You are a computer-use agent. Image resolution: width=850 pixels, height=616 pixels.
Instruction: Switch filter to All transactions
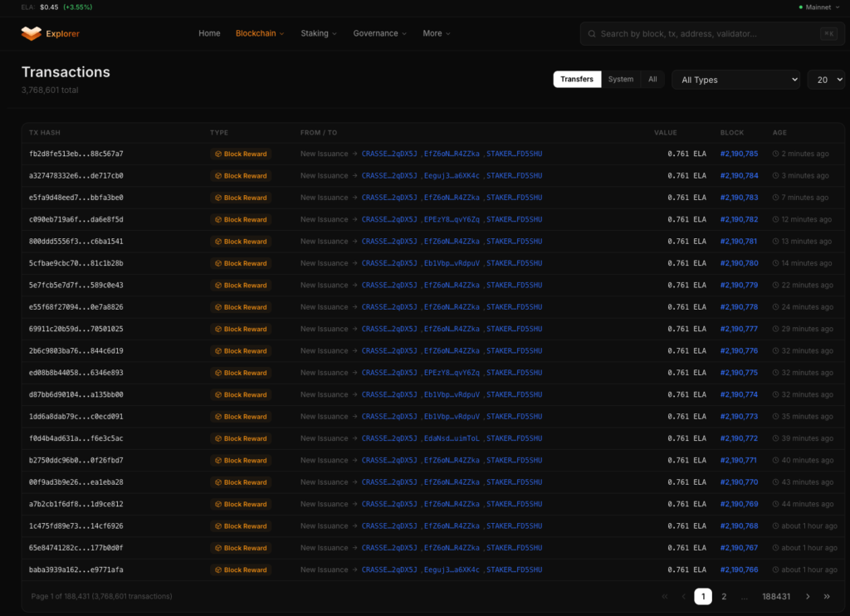tap(652, 80)
